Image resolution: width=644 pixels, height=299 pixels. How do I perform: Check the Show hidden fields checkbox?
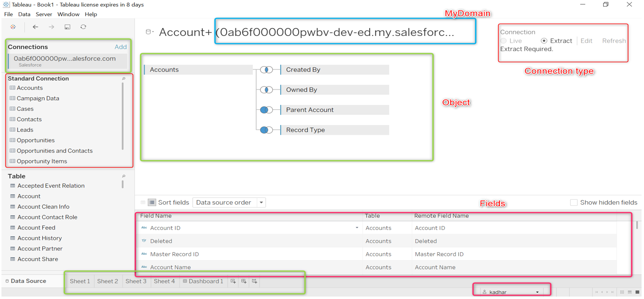click(574, 202)
